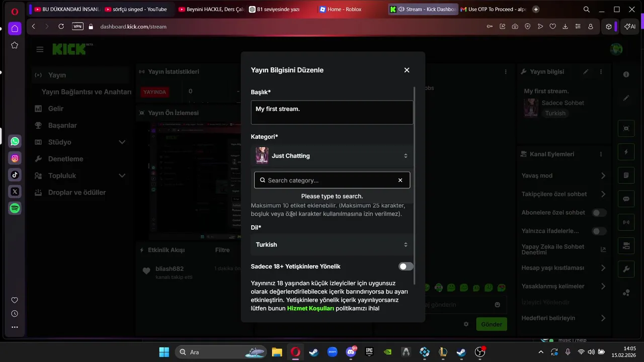Switch to the Home - Roblox tab
The image size is (644, 362).
click(351, 9)
